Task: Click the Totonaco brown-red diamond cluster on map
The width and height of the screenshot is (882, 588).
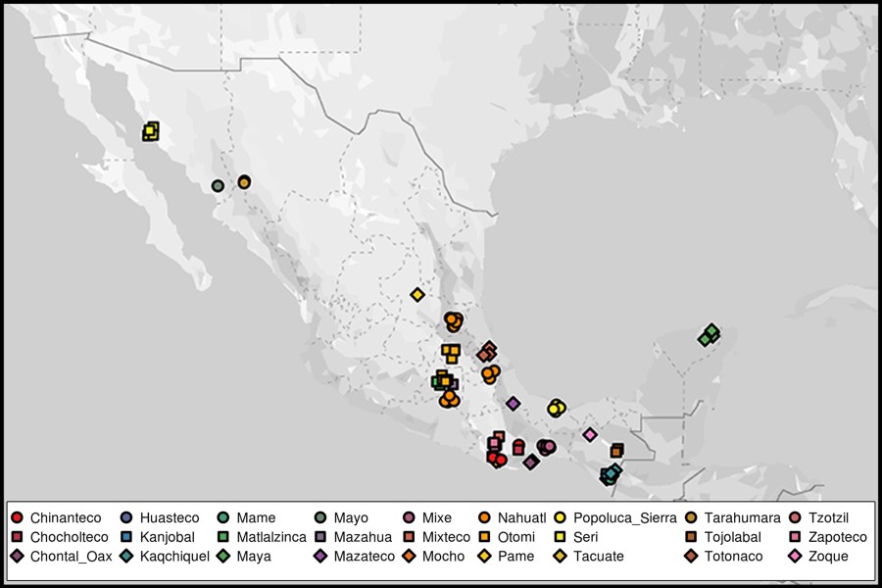Action: coord(486,352)
